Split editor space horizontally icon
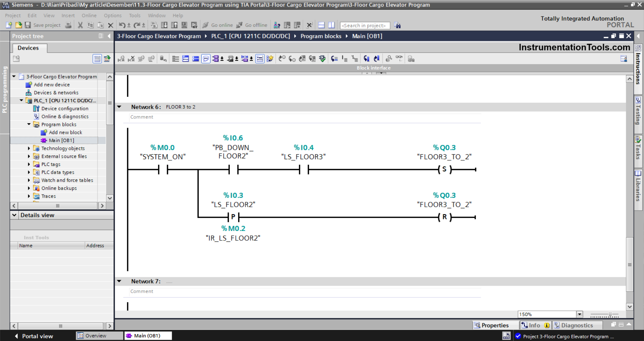Viewport: 644px width, 341px height. click(321, 25)
